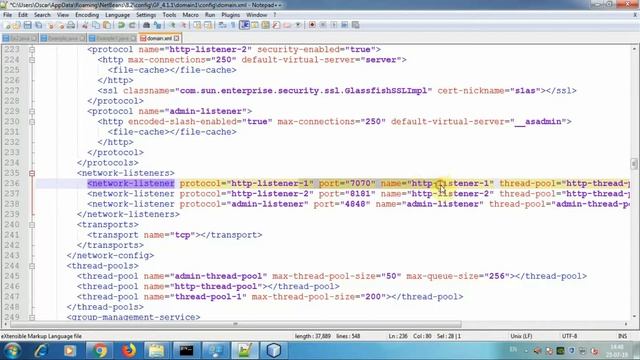
Task: Open the Encoding menu
Action: pyautogui.click(x=87, y=15)
